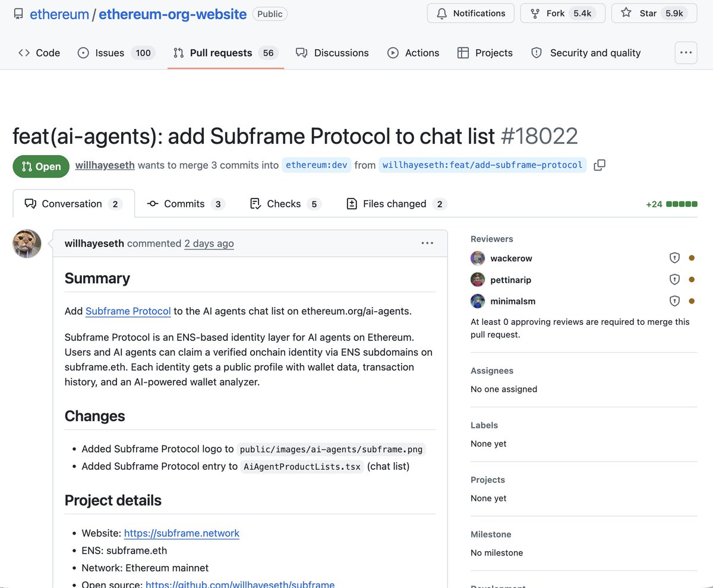Screen dimensions: 713x588
Task: Click the code owner shield icon for pettinarip
Action: pyautogui.click(x=674, y=280)
